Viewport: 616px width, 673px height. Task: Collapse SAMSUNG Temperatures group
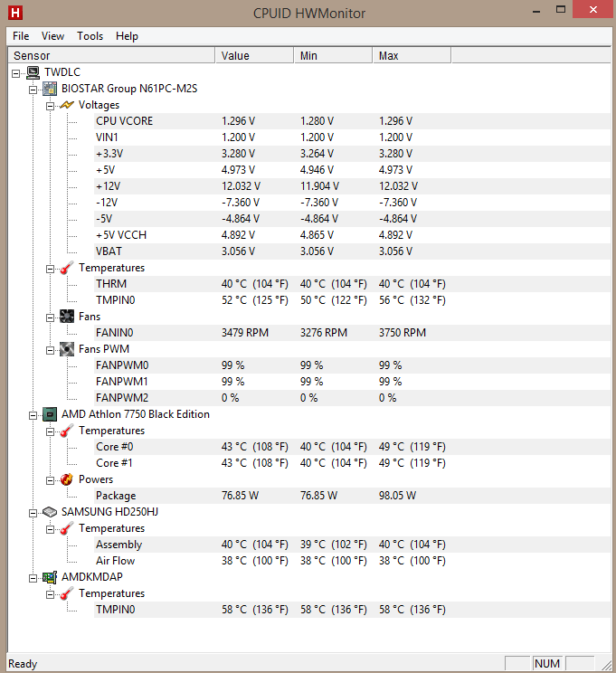51,530
